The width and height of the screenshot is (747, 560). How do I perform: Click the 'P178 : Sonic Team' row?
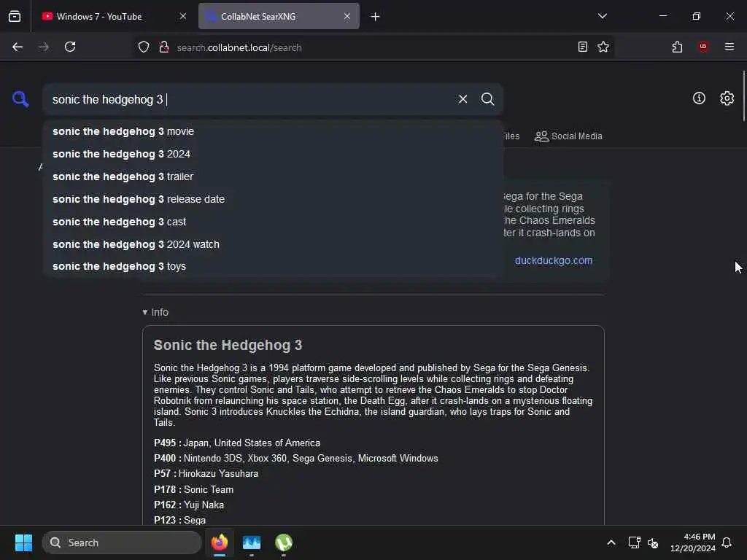pos(193,489)
